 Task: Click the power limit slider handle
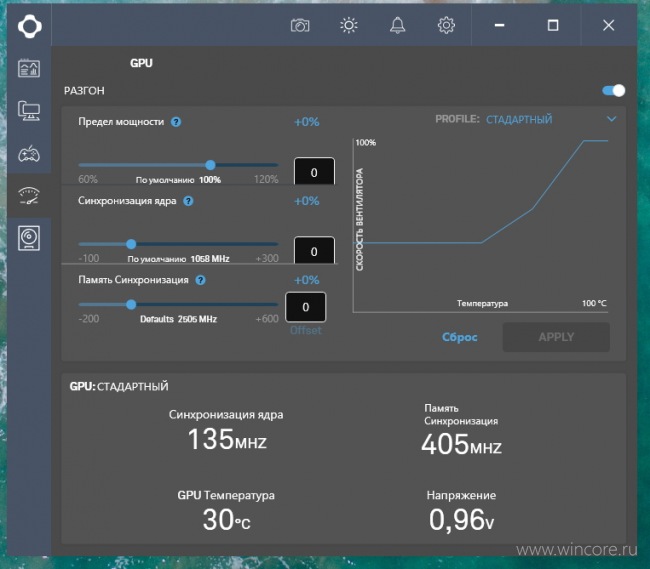[211, 165]
